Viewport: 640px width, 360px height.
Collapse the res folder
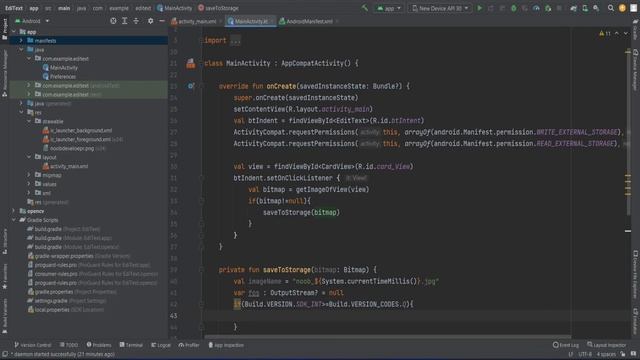[x=21, y=112]
